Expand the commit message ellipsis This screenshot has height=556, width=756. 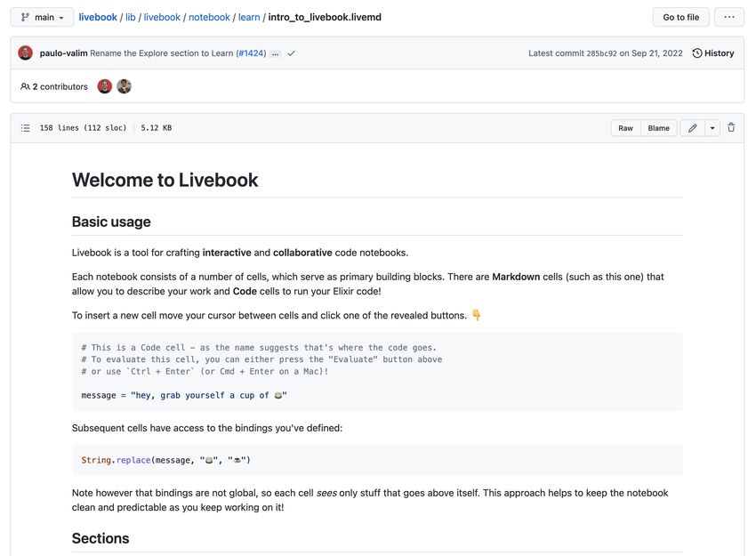click(x=276, y=53)
